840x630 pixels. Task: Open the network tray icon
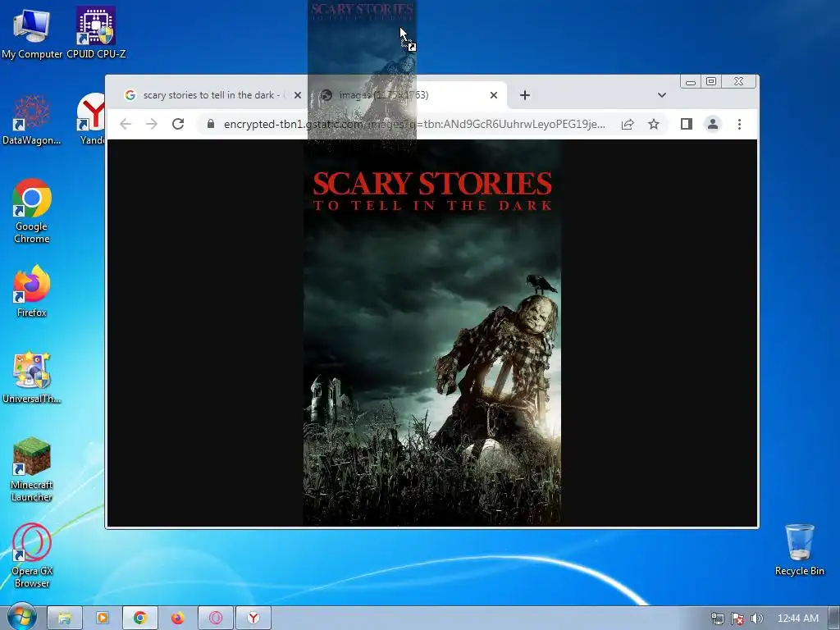point(717,619)
